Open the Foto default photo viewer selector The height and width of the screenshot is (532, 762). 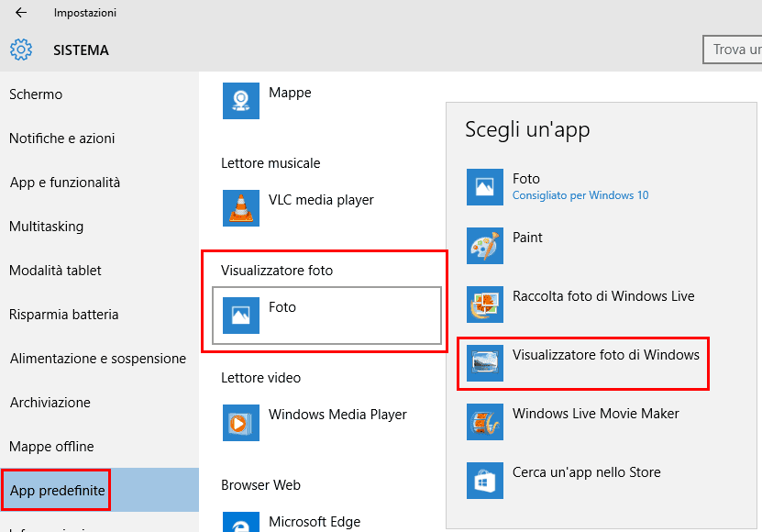(x=326, y=316)
